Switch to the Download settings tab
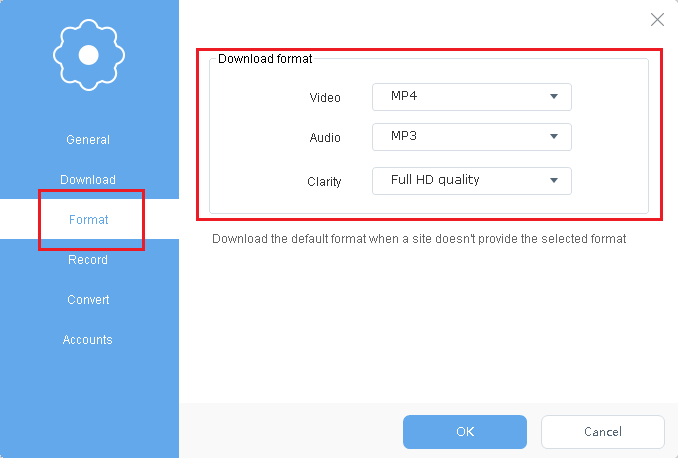This screenshot has width=678, height=458. (x=88, y=179)
